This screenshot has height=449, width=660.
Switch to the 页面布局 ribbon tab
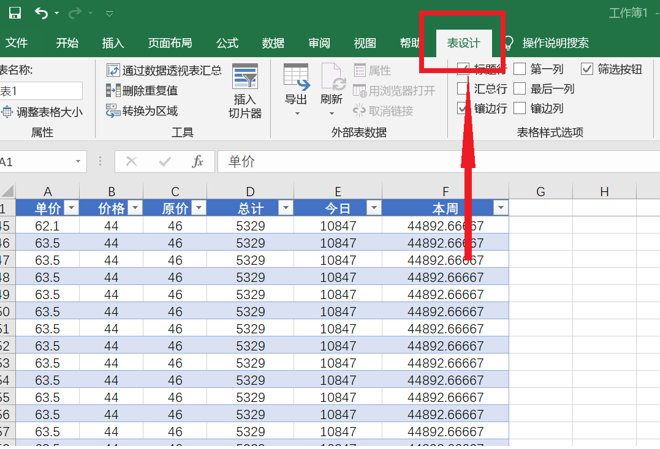tap(170, 43)
